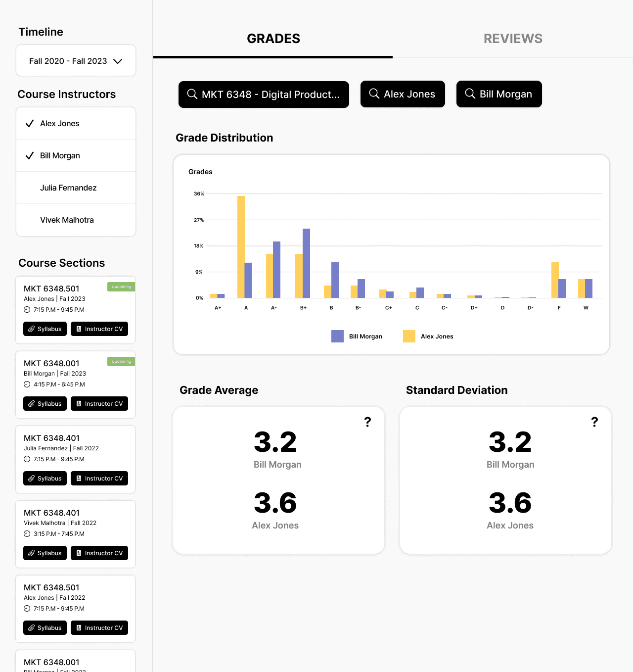Image resolution: width=633 pixels, height=672 pixels.
Task: Click the MKT 6348.401 title for Julia Fernandez
Action: click(x=51, y=438)
